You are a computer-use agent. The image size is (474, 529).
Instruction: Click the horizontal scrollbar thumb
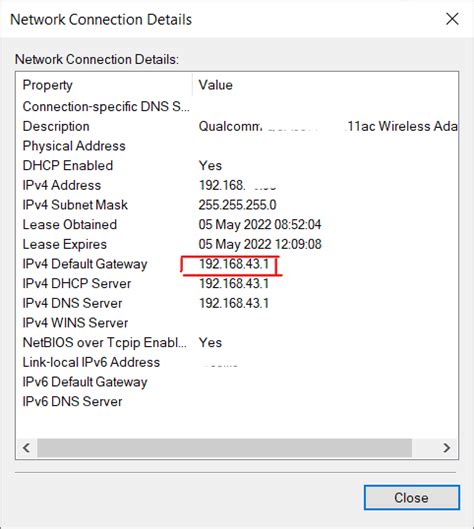click(224, 448)
